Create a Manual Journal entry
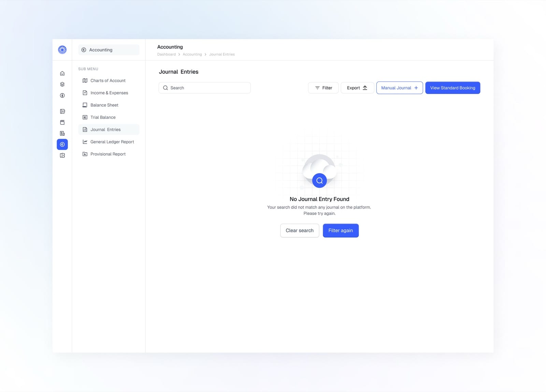The height and width of the screenshot is (392, 546). tap(400, 88)
